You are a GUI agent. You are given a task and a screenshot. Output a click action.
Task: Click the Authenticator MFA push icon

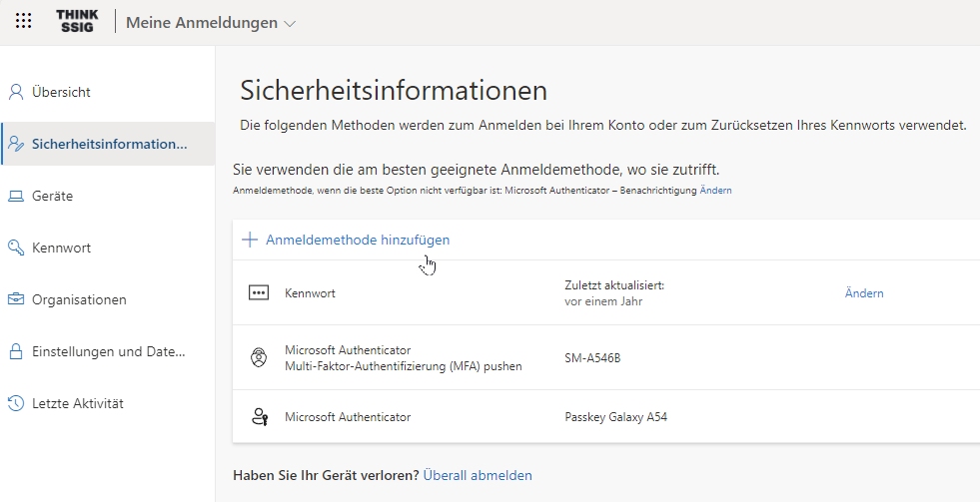pyautogui.click(x=259, y=357)
